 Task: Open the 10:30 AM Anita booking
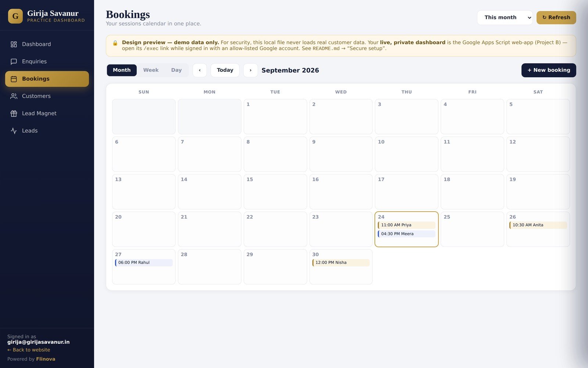point(538,225)
